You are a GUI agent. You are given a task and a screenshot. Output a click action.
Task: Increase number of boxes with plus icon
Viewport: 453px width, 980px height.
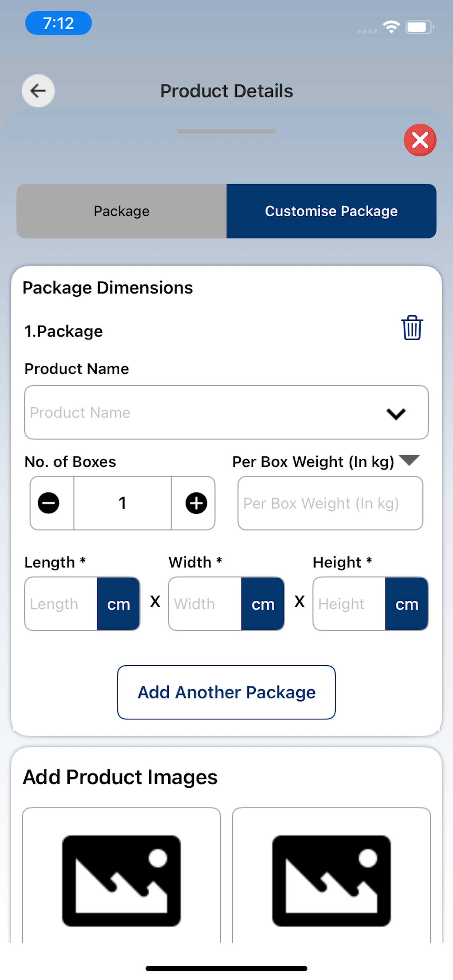pyautogui.click(x=197, y=503)
